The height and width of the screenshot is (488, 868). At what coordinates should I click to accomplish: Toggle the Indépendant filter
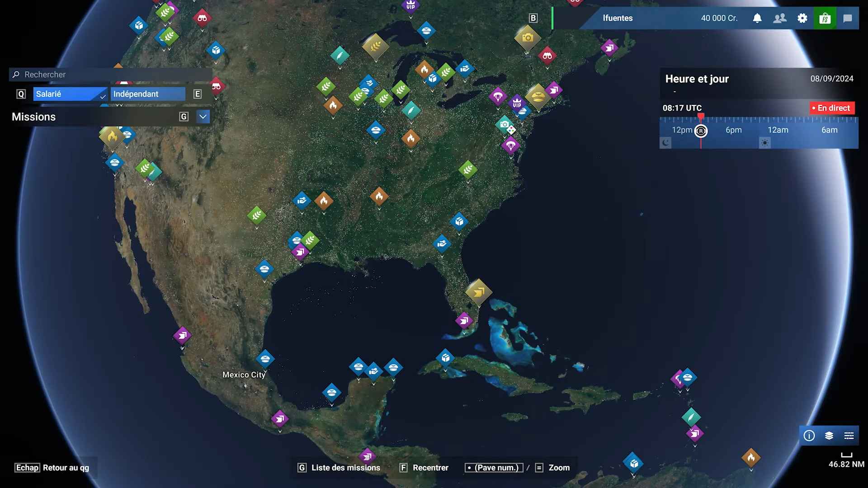coord(148,94)
